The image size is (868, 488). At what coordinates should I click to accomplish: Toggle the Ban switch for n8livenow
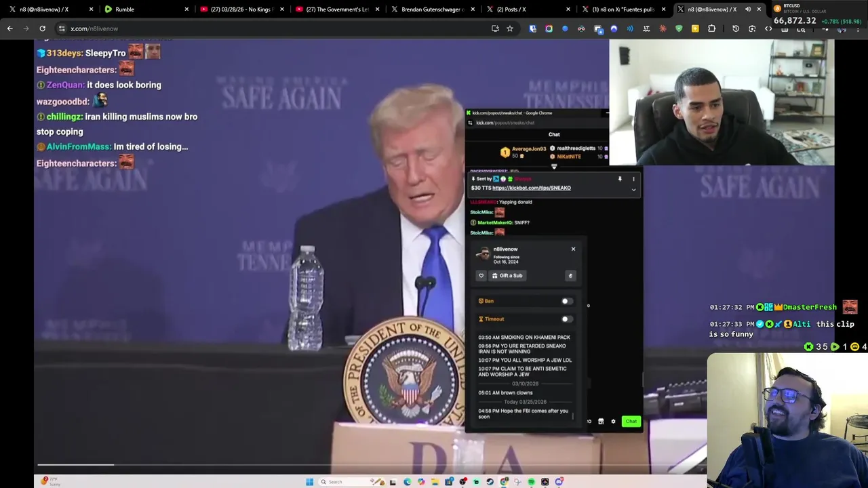coord(567,301)
